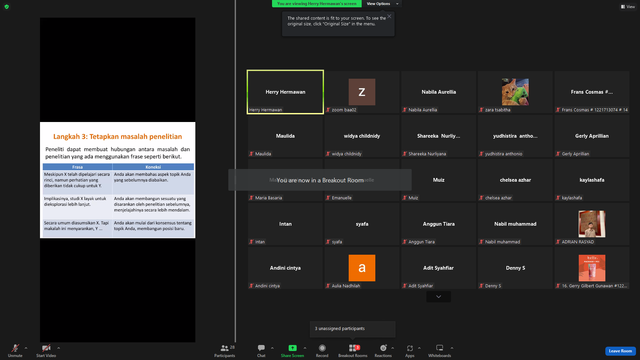Open the Chat panel
Image resolution: width=640 pixels, height=360 pixels.
point(261,350)
